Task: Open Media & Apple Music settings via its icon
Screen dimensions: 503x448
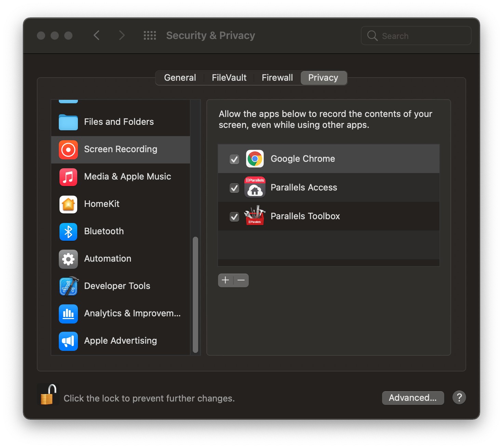Action: [68, 177]
